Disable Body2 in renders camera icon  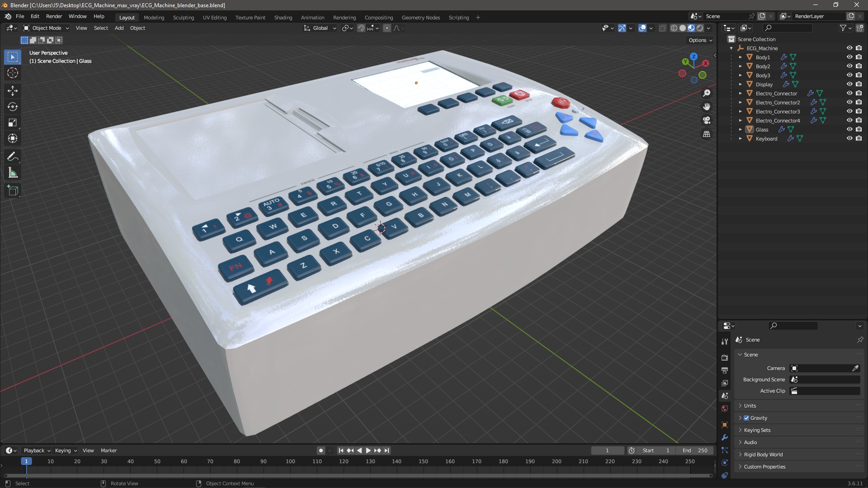859,66
